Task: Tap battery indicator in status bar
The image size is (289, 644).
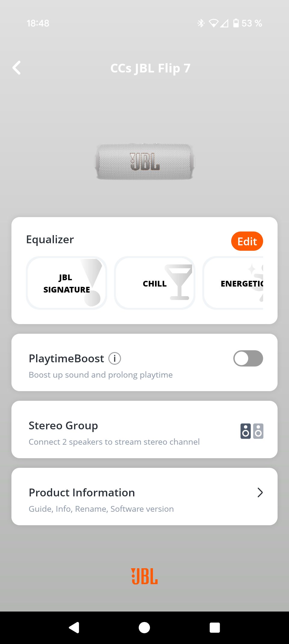Action: pyautogui.click(x=236, y=23)
